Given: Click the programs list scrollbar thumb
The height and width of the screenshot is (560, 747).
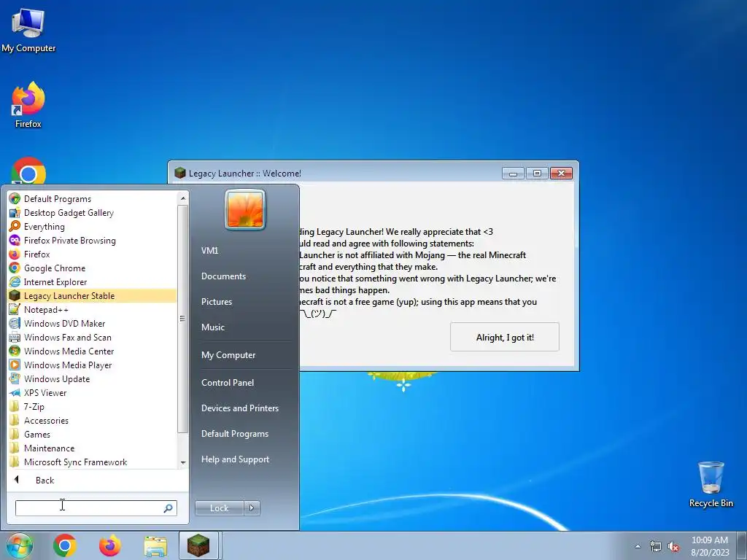Looking at the screenshot, I should pyautogui.click(x=183, y=318).
